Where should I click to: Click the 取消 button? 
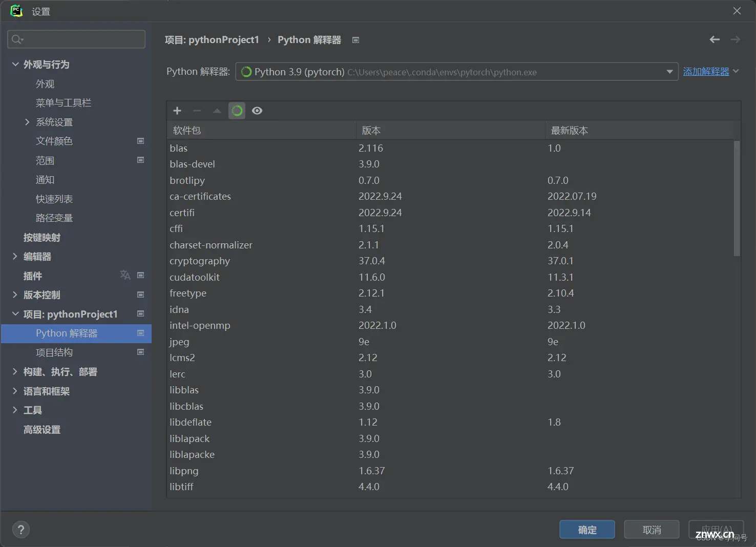652,530
